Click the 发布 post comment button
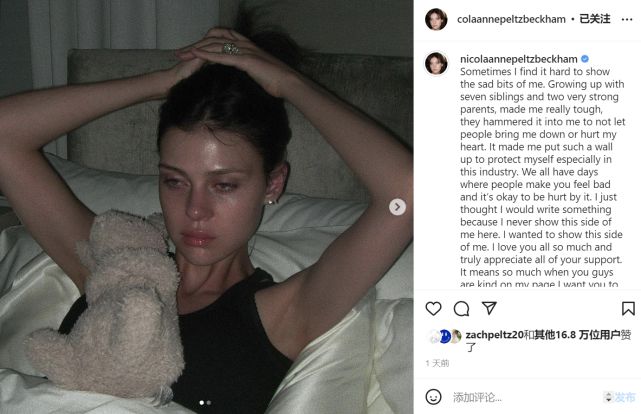This screenshot has width=641, height=414. (625, 397)
